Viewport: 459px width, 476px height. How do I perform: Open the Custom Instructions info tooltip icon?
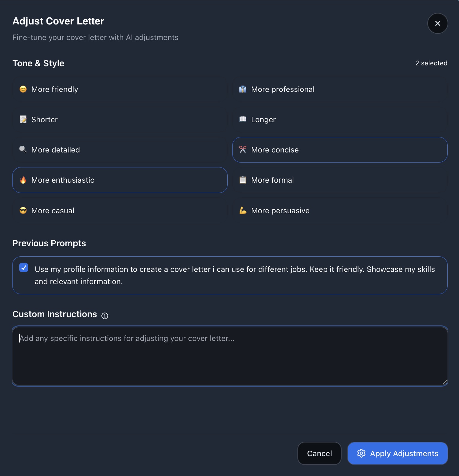105,316
